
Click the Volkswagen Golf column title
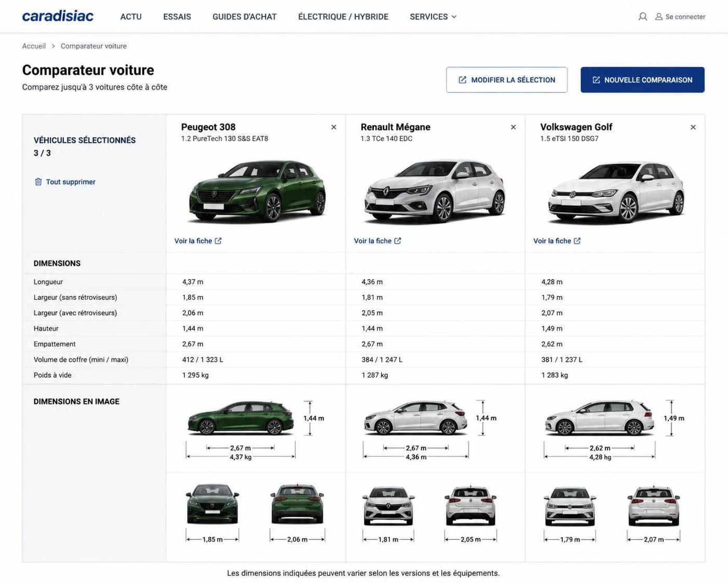(576, 127)
